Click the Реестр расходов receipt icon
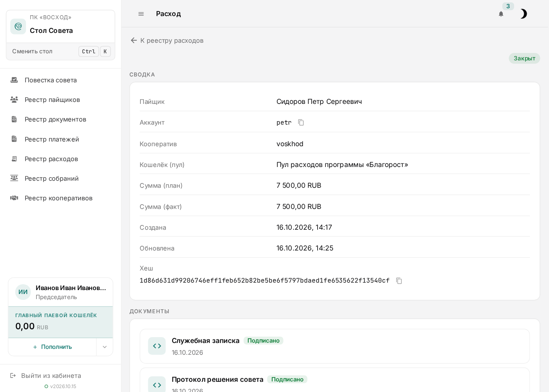 [14, 159]
